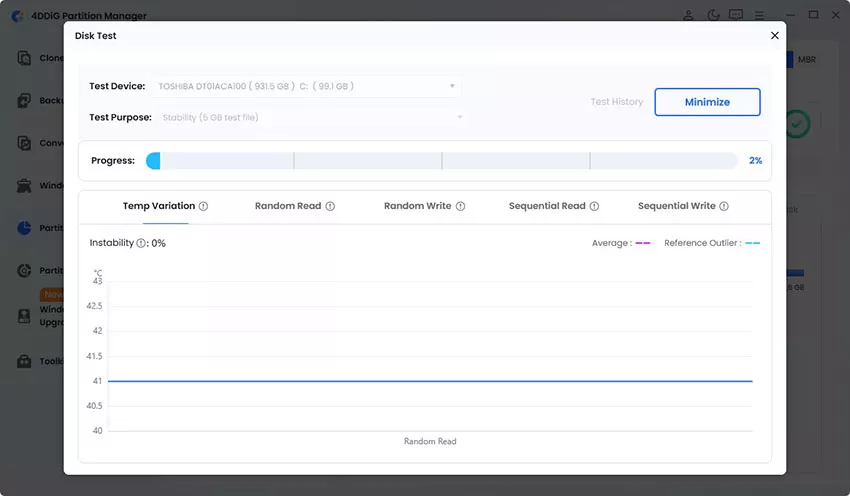850x496 pixels.
Task: Open Clone icon in main window sidebar
Action: 24,58
